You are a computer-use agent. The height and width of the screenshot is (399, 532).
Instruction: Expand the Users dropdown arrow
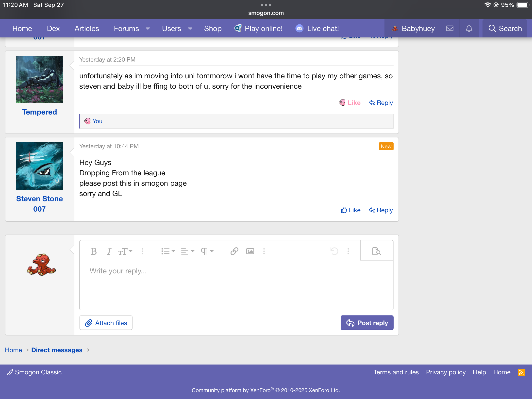(x=190, y=29)
